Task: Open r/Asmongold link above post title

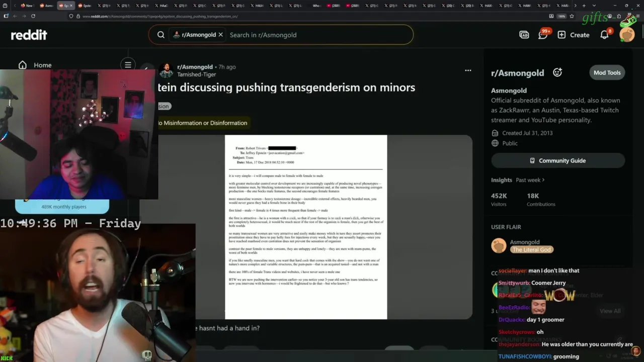Action: click(195, 66)
